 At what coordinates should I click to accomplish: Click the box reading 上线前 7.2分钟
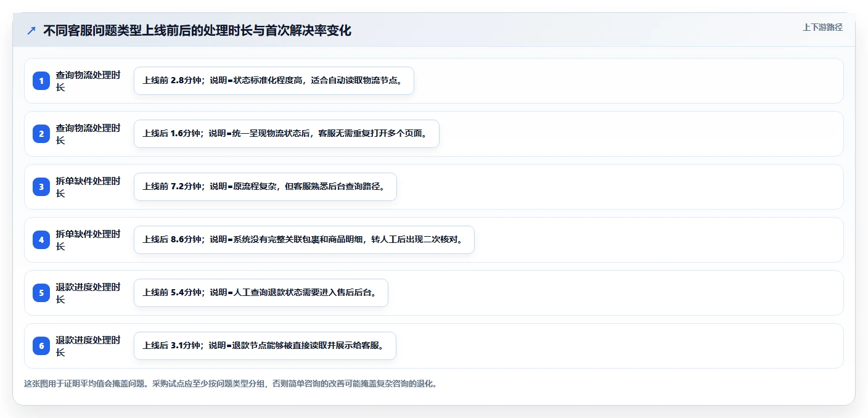coord(265,187)
